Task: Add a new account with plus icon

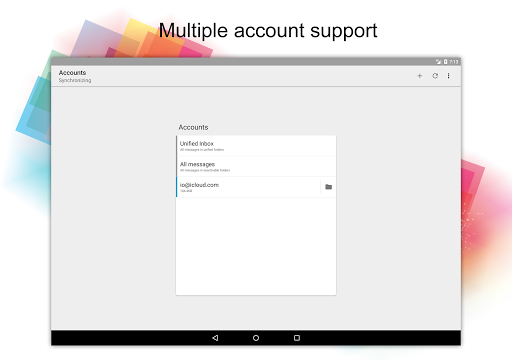Action: (x=420, y=76)
